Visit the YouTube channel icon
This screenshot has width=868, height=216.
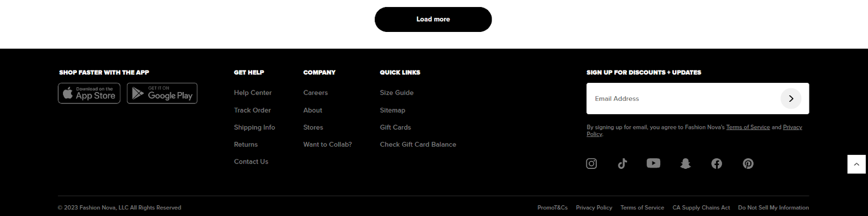coord(653,163)
